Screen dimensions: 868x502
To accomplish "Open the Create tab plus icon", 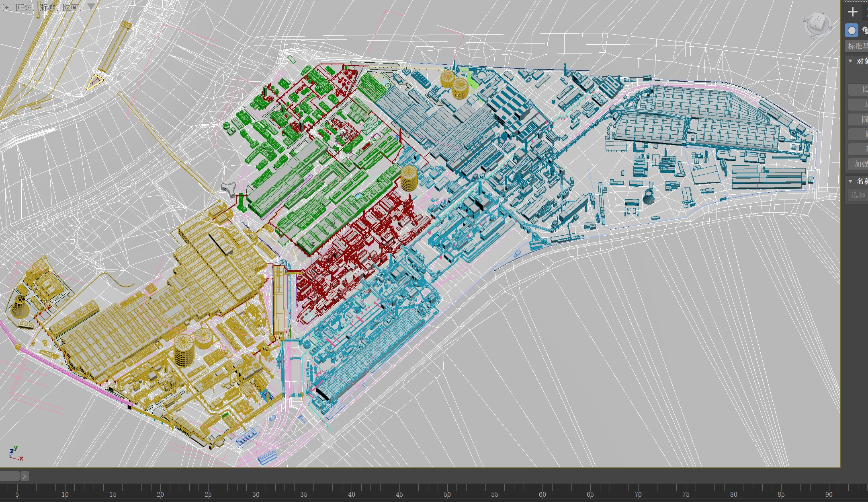I will click(852, 12).
